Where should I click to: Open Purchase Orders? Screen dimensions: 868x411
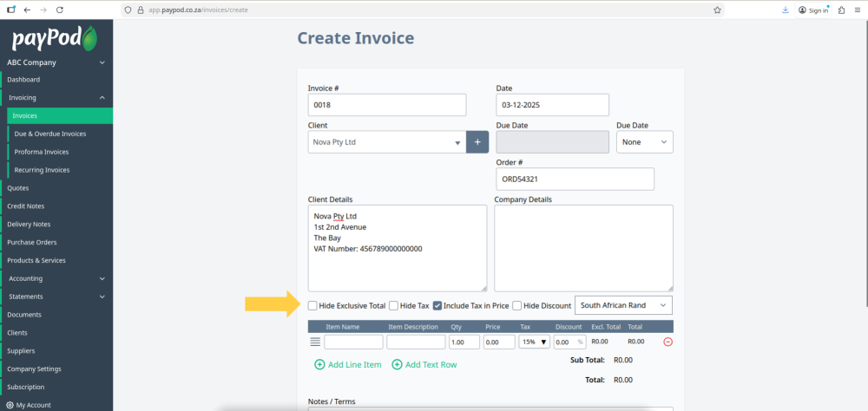point(56,242)
